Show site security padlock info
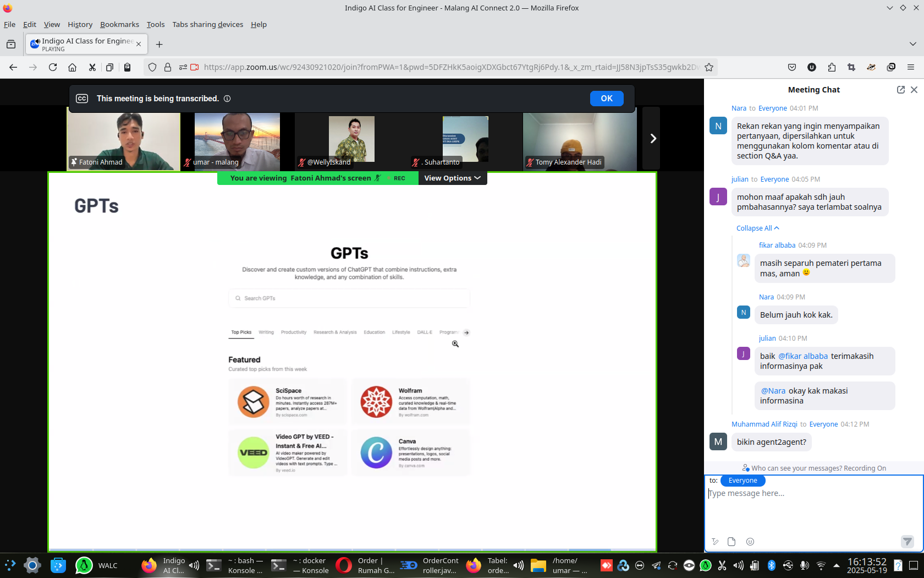Viewport: 924px width, 578px height. pos(168,67)
